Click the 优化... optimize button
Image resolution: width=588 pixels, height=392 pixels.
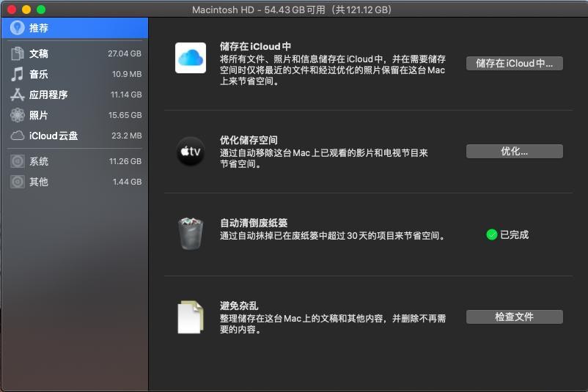coord(515,152)
